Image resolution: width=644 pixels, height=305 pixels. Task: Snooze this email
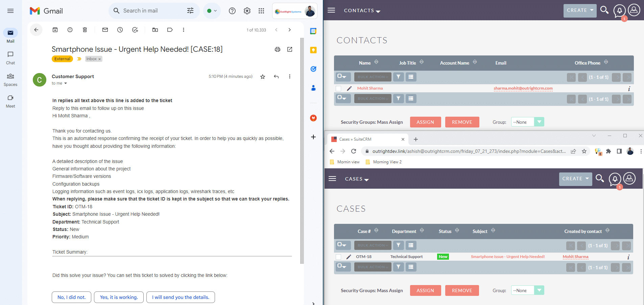point(120,30)
